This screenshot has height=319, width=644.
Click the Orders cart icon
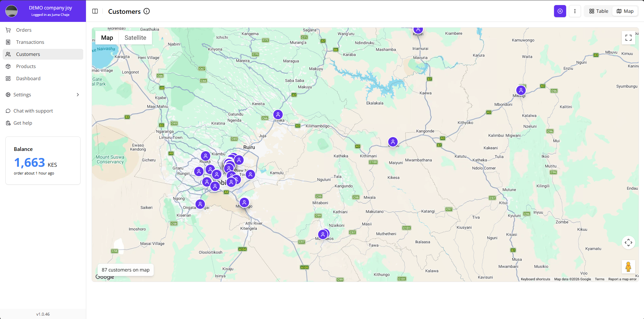coord(8,30)
